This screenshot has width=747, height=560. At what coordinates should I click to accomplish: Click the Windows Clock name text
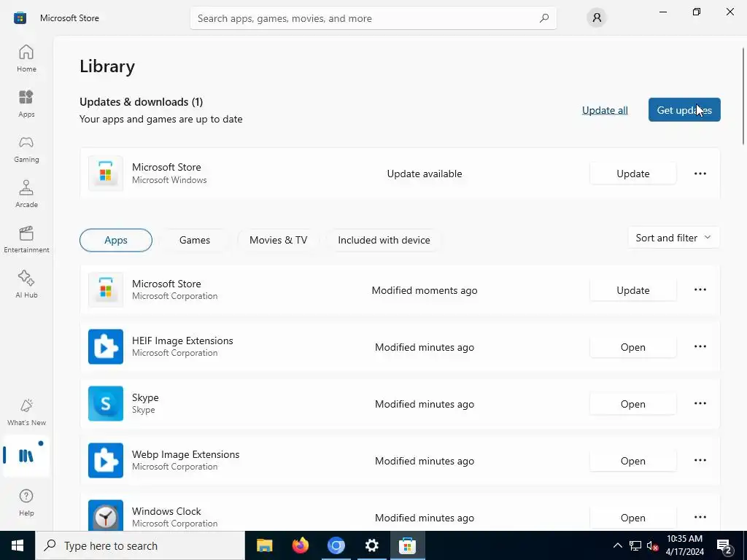(x=166, y=511)
